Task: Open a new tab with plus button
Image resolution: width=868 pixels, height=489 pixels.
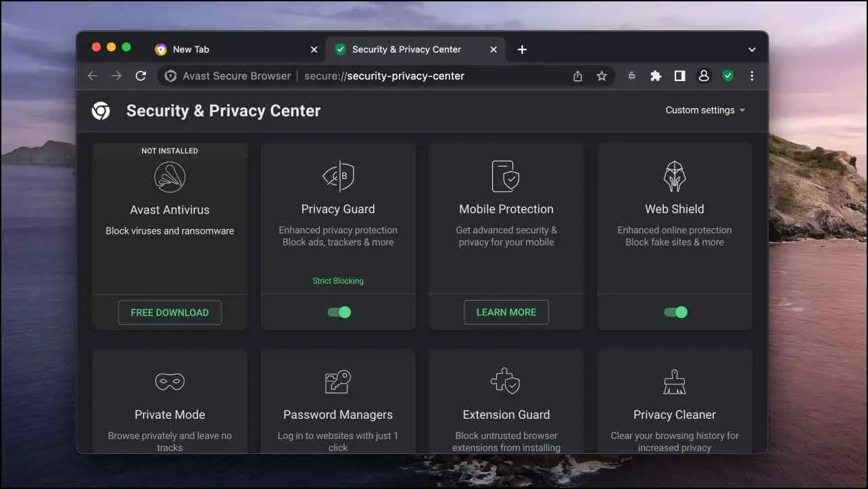Action: point(522,49)
